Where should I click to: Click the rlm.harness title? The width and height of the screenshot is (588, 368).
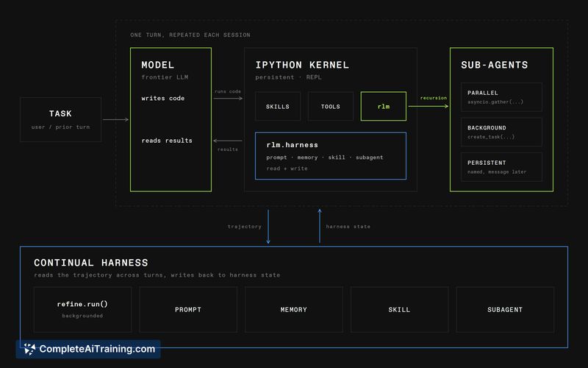pos(292,145)
